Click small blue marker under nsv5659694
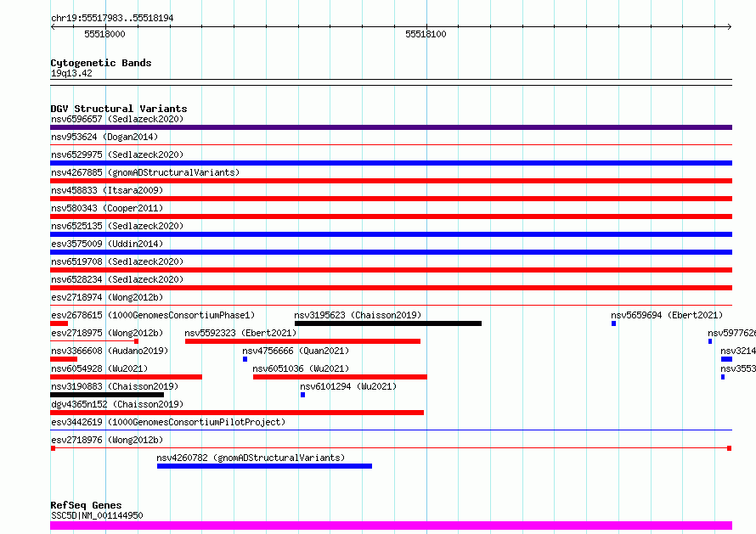This screenshot has height=534, width=756. (614, 323)
